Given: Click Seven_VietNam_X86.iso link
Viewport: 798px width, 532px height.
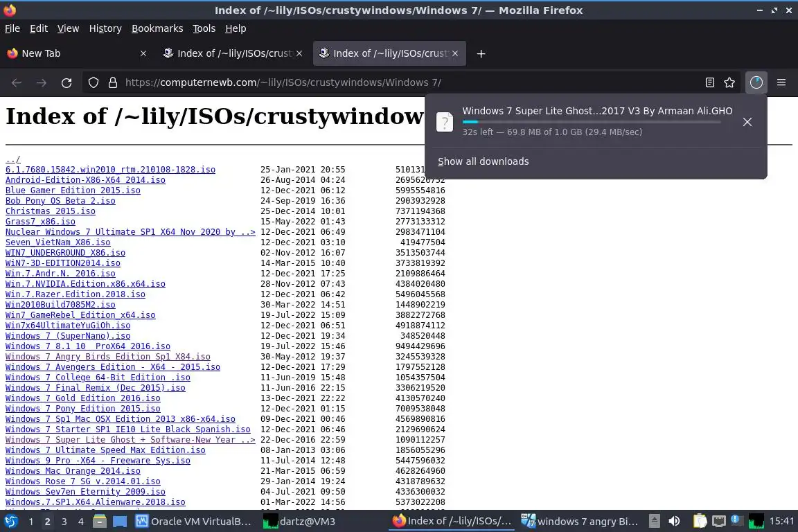Looking at the screenshot, I should pyautogui.click(x=57, y=242).
